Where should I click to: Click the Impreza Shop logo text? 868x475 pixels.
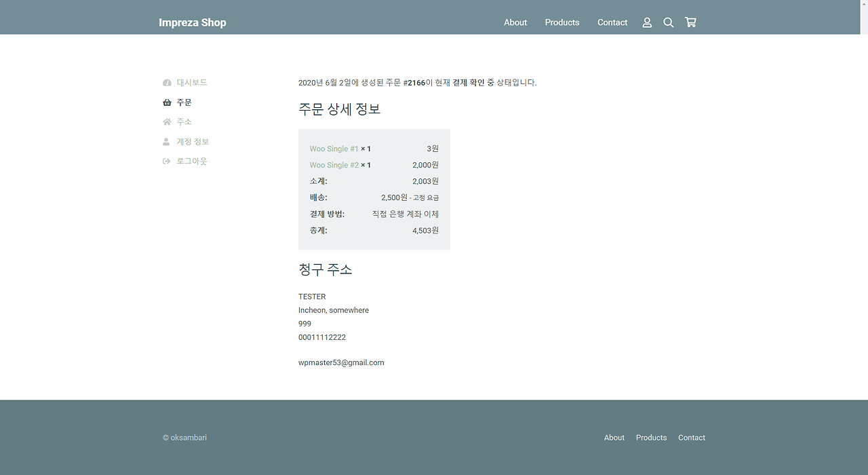[x=193, y=22]
